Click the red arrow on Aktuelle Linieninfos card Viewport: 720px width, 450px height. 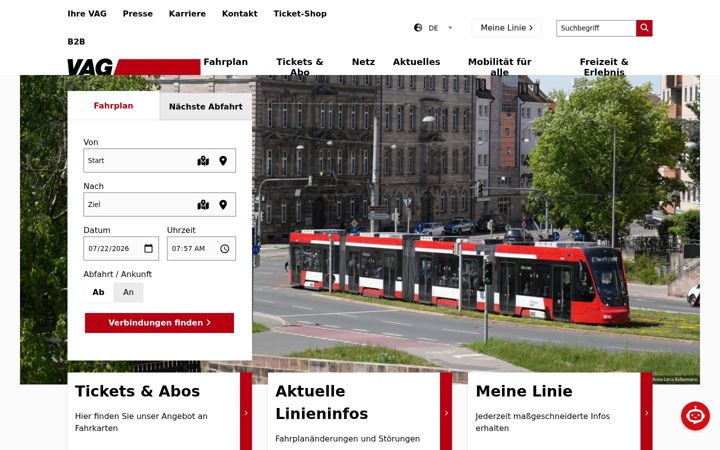point(446,411)
